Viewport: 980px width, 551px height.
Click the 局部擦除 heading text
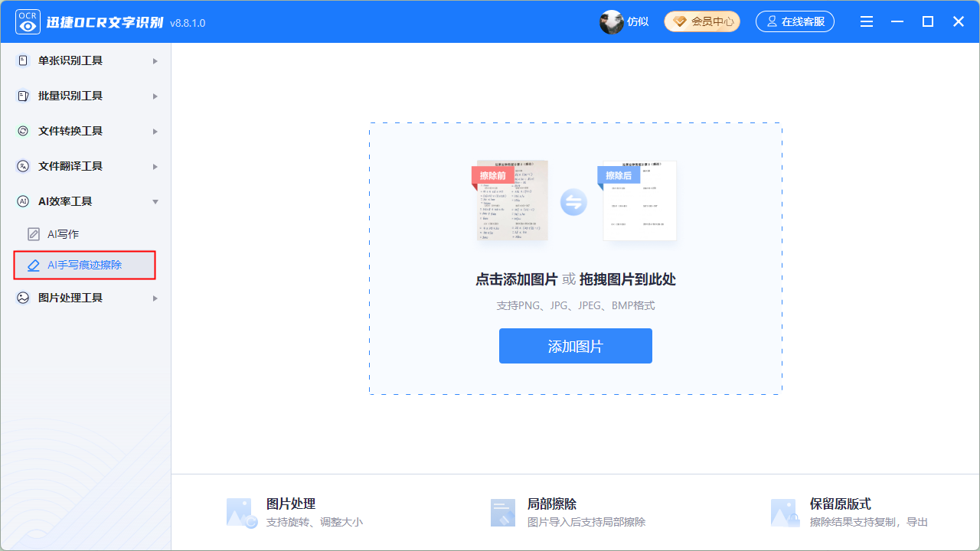click(x=552, y=504)
